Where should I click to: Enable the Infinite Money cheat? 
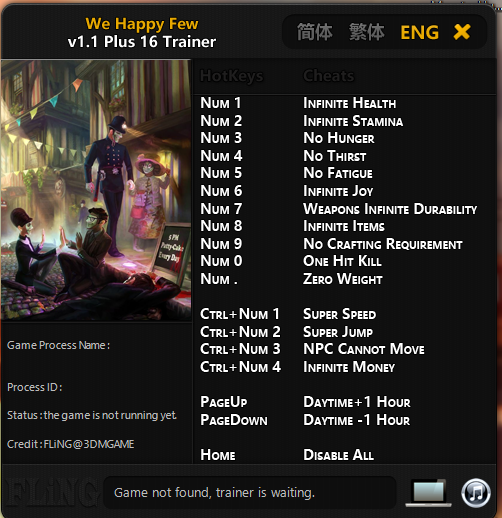(x=349, y=367)
